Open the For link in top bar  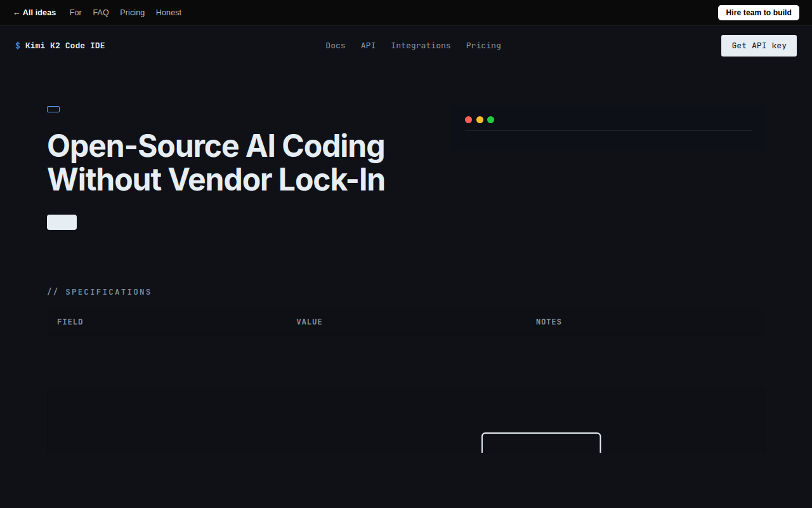(x=75, y=13)
